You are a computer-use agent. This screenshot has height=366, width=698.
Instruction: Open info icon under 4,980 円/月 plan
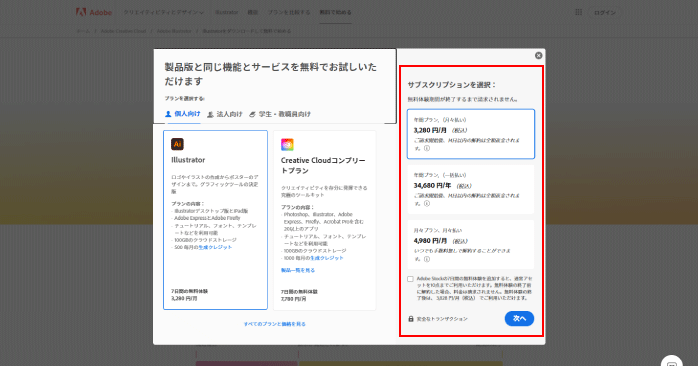(x=427, y=259)
